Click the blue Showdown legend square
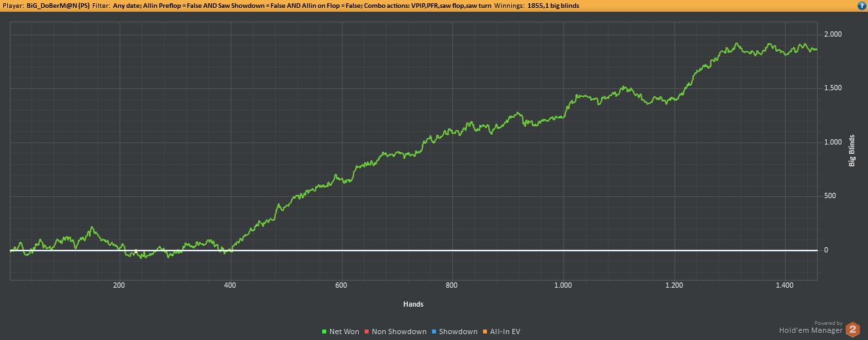 point(435,332)
